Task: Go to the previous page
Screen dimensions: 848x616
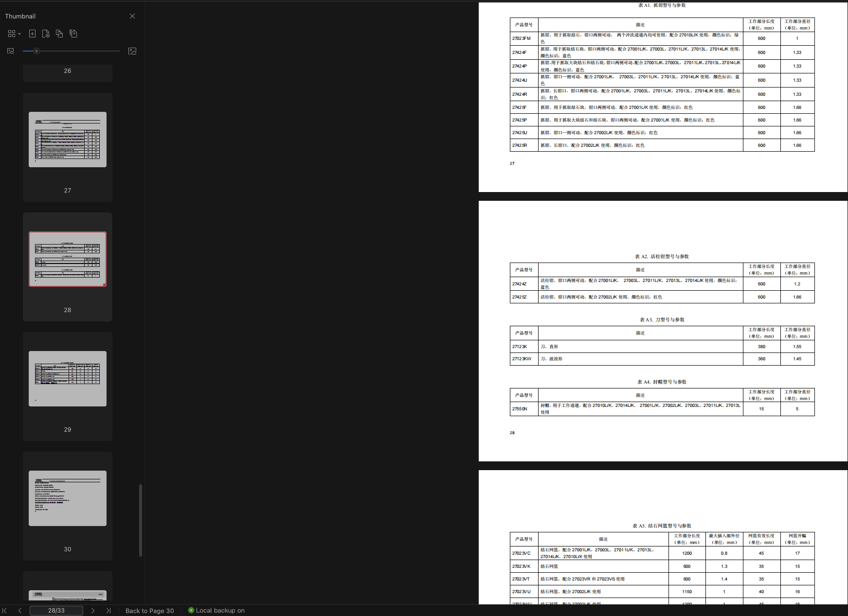Action: tap(20, 611)
